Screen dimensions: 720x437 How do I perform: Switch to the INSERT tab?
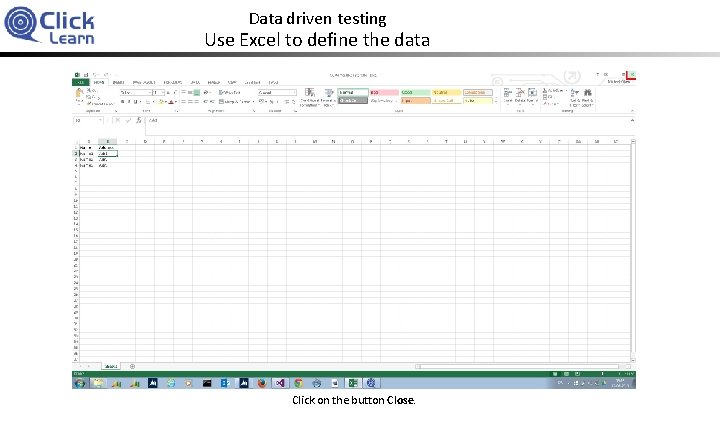click(118, 83)
